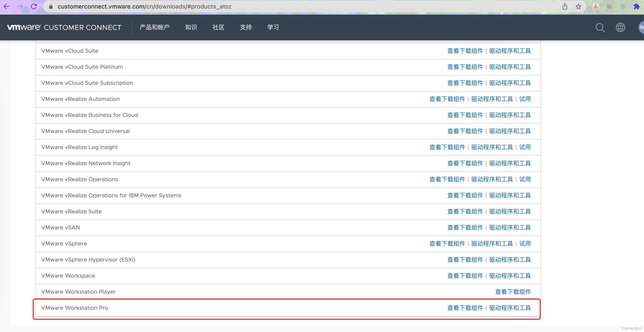The height and width of the screenshot is (332, 644).
Task: Click 试用 link for vRealize Log Insight
Action: click(525, 147)
